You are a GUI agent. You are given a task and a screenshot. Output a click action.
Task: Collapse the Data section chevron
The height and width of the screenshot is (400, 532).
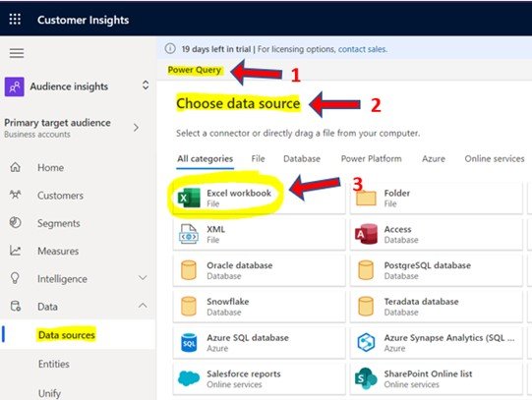[x=143, y=306]
